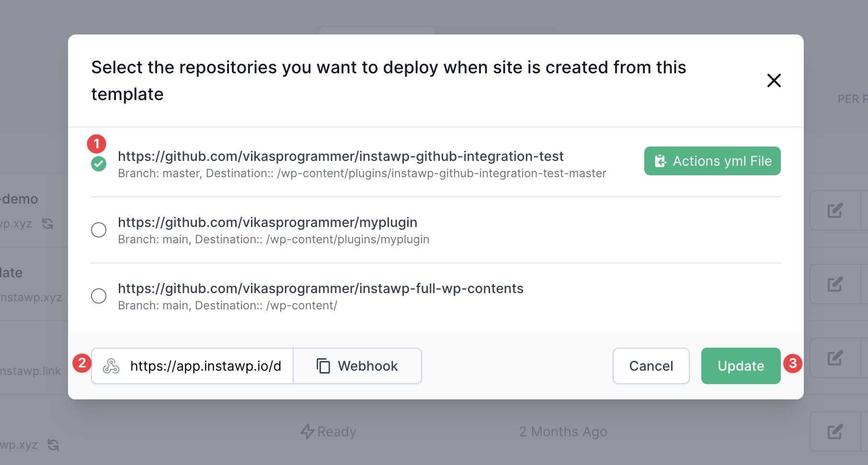Copy the Webhook URL

357,366
